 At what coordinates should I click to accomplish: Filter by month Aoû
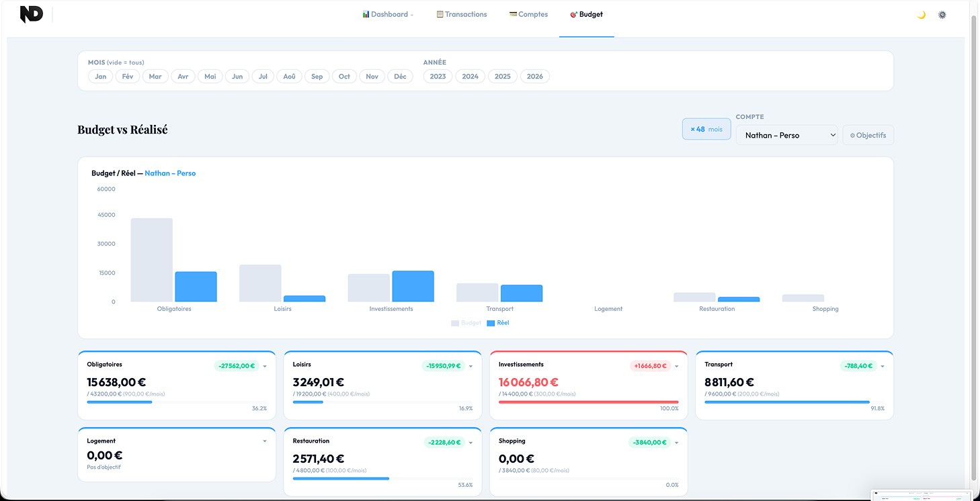pos(289,77)
